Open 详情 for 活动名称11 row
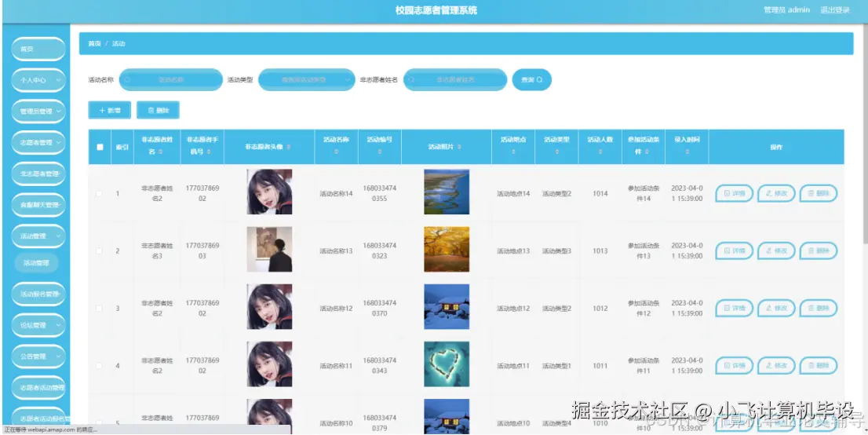 (x=735, y=366)
